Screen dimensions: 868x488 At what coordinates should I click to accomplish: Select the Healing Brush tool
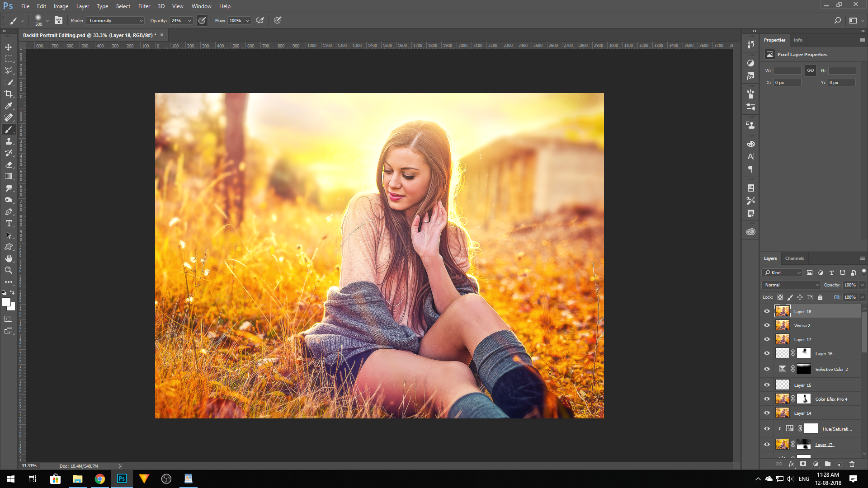(9, 117)
